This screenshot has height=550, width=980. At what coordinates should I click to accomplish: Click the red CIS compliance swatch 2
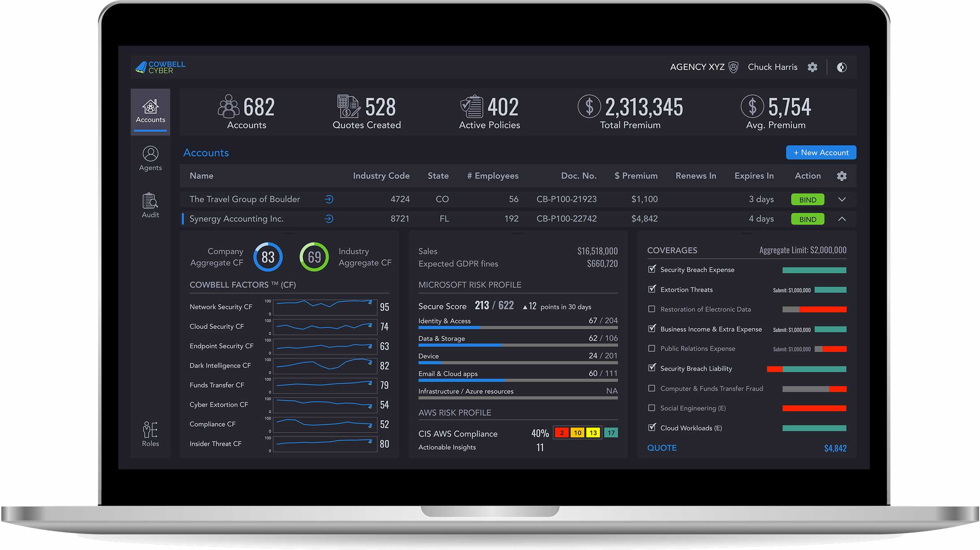(x=562, y=433)
